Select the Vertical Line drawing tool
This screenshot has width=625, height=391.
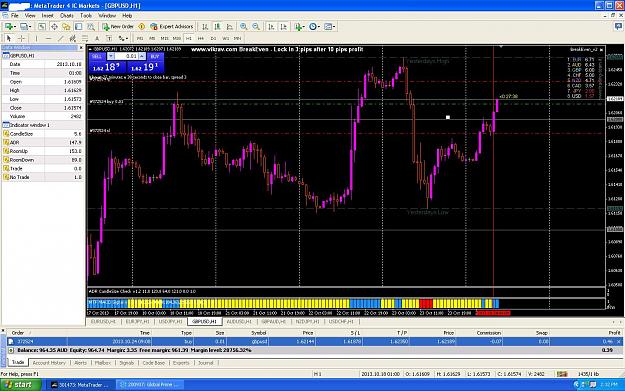tap(36, 38)
